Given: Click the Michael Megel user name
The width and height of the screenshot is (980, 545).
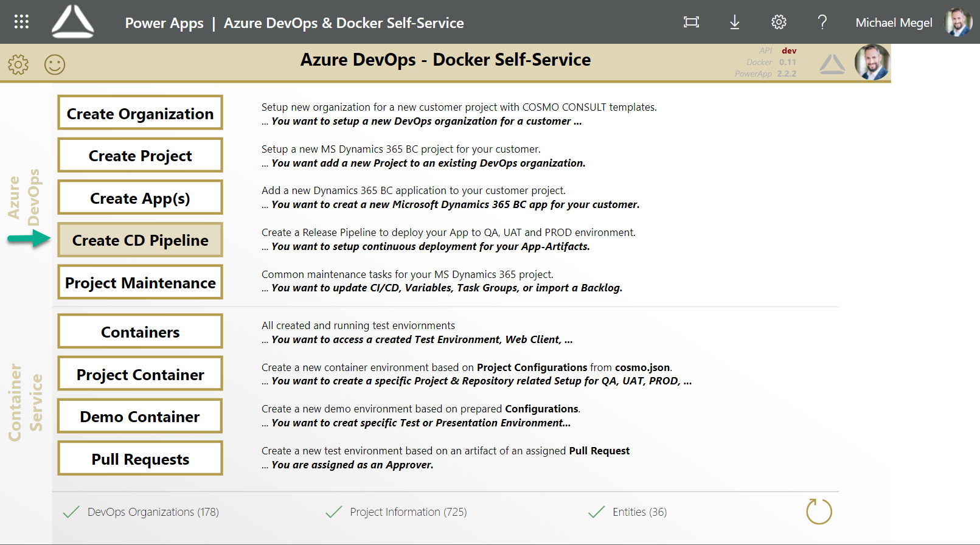Looking at the screenshot, I should point(894,23).
